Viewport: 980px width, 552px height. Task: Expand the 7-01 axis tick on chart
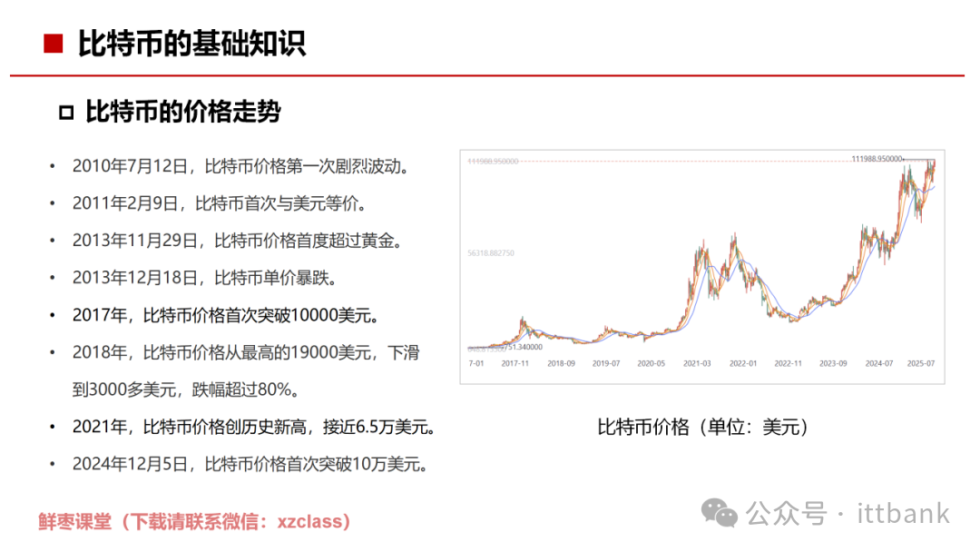[x=475, y=363]
